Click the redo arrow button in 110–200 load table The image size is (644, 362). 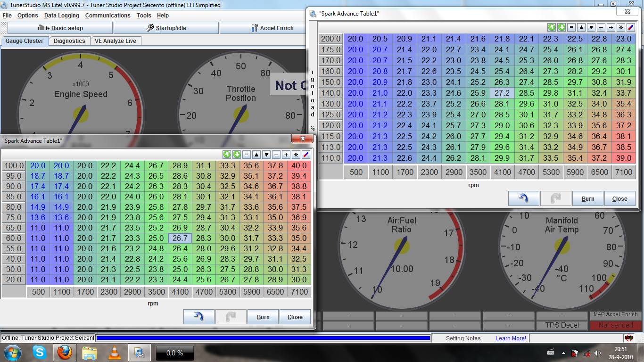[x=556, y=198]
